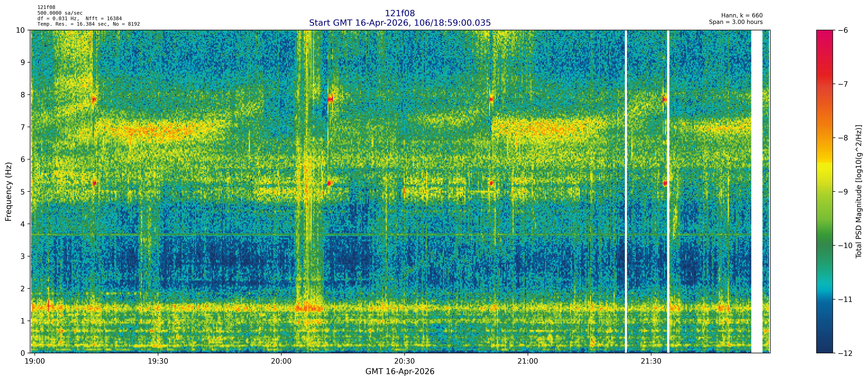868x381 pixels.
Task: Click the 500.0000 sa/sec header line
Action: (60, 13)
